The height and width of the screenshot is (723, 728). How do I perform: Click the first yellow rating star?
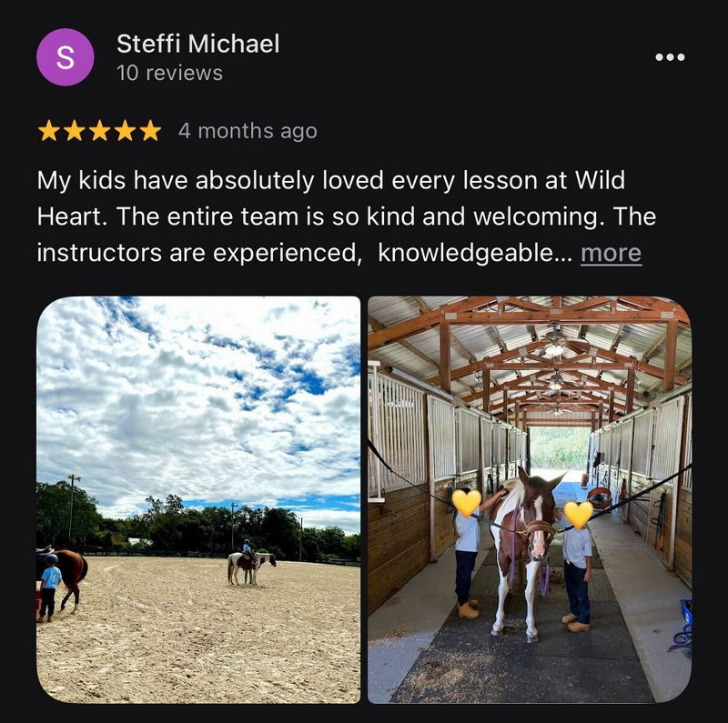[48, 130]
